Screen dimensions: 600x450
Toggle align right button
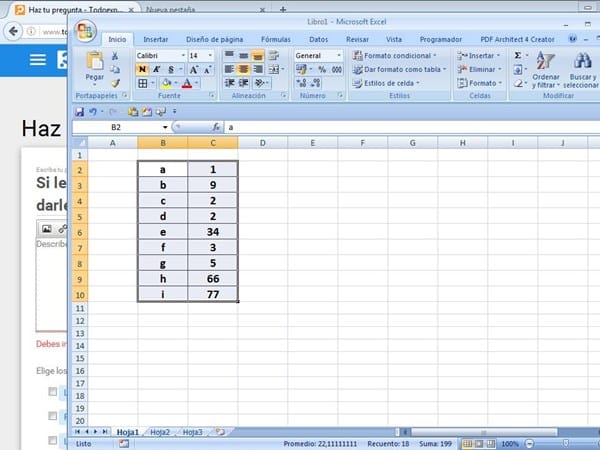[258, 69]
